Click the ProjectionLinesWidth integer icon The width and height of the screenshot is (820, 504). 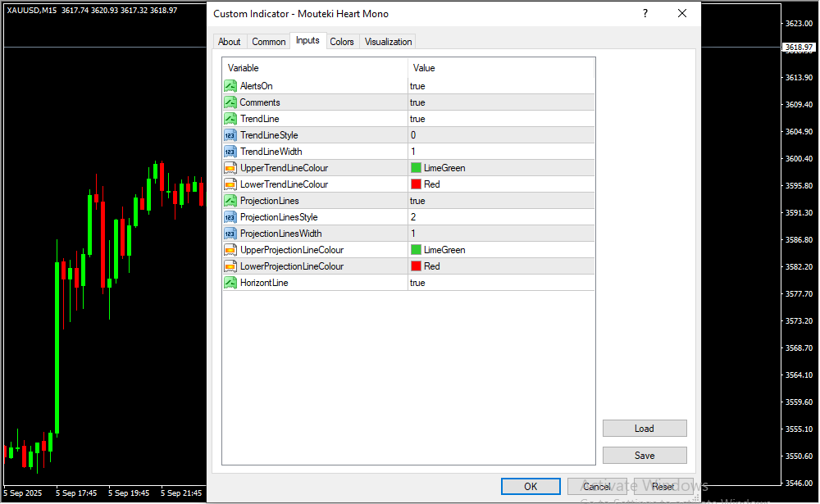click(230, 234)
